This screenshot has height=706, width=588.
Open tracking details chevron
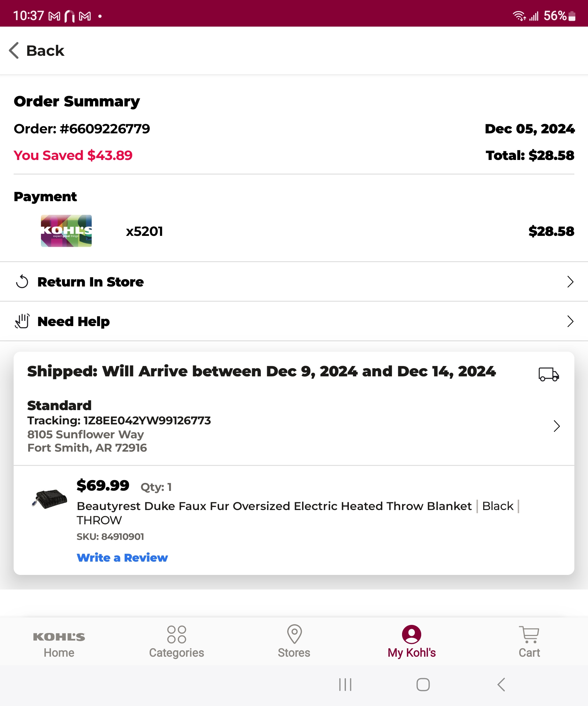tap(557, 426)
